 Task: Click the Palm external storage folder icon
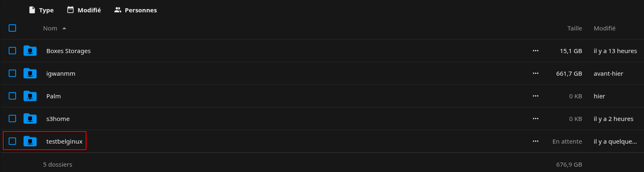(30, 96)
